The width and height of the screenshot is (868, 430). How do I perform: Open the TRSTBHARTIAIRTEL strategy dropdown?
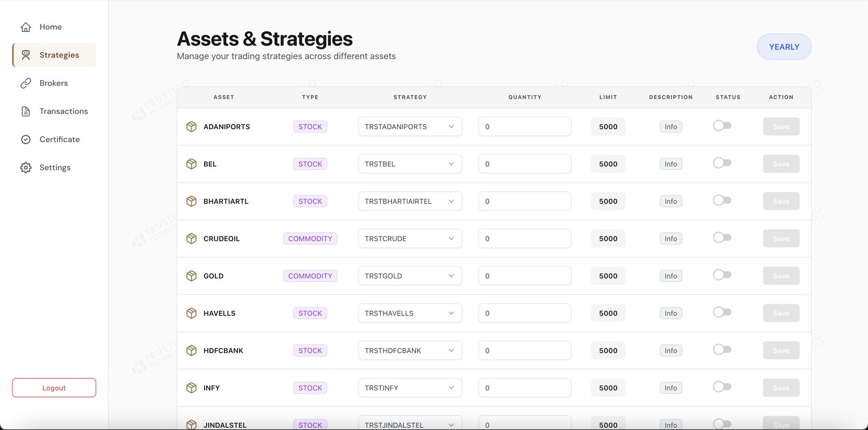pyautogui.click(x=410, y=201)
